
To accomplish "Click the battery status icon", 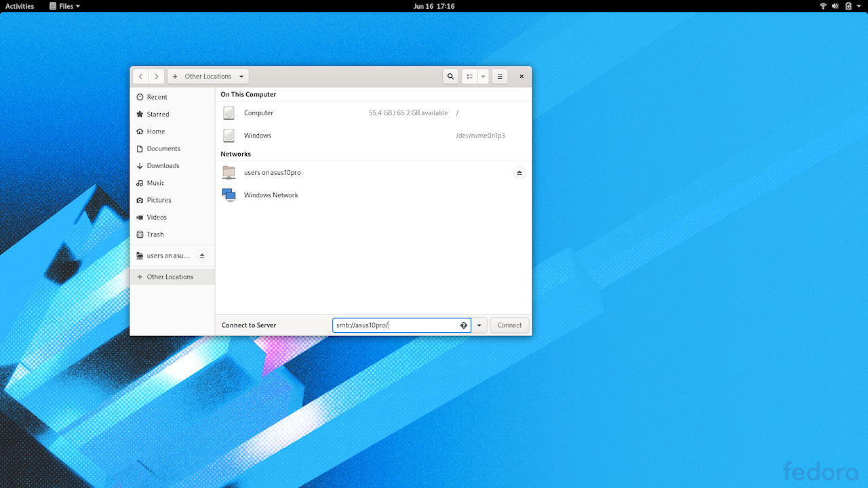I will point(848,6).
